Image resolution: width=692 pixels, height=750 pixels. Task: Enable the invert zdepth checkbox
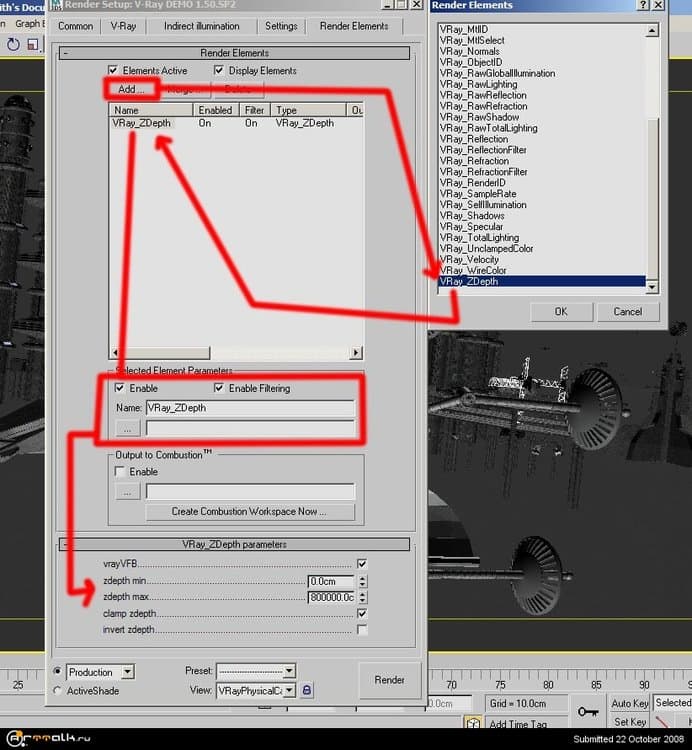pos(362,630)
